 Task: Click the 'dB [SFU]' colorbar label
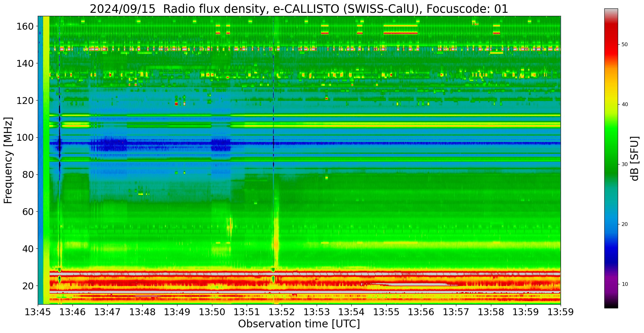point(635,159)
